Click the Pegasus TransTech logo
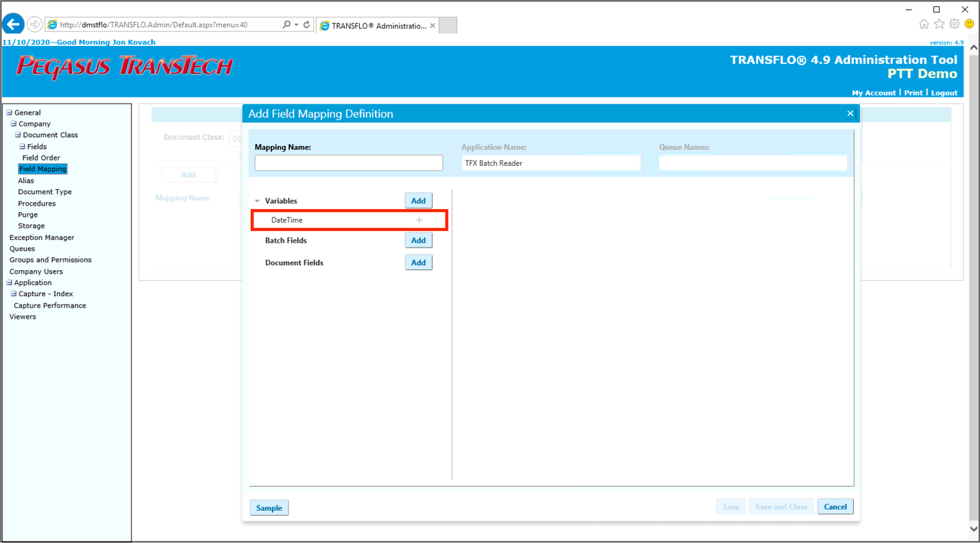This screenshot has height=543, width=980. [125, 67]
